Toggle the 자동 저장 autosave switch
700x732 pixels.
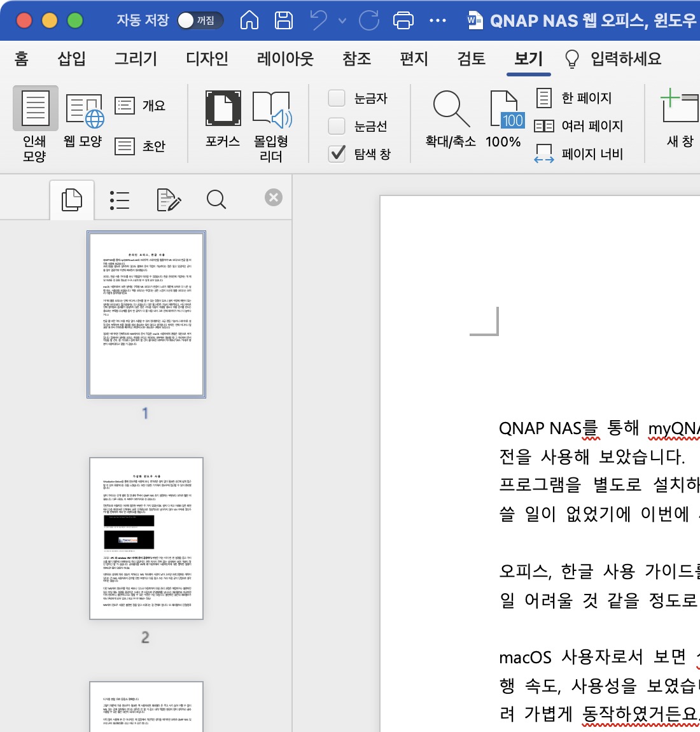pos(200,20)
